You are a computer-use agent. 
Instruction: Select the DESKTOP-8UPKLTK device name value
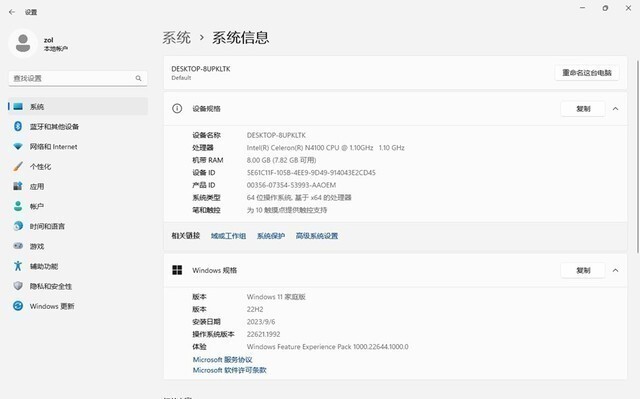[x=276, y=135]
